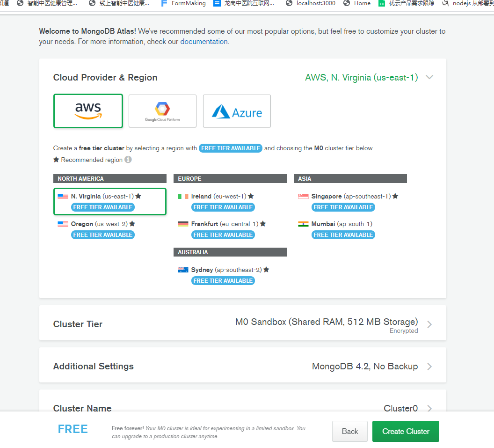Screen dimensions: 494x448
Task: Choose Frankfurt (eu-central-1) region
Action: coord(230,229)
